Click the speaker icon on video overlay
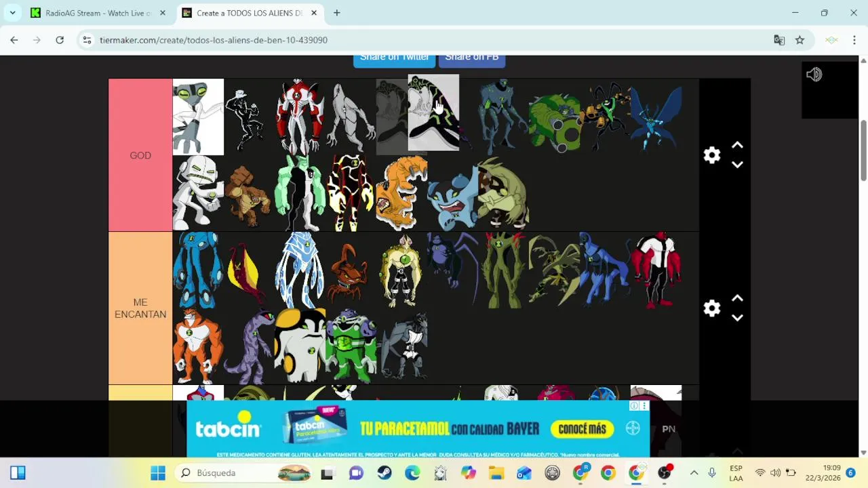This screenshot has width=868, height=488. coord(814,75)
